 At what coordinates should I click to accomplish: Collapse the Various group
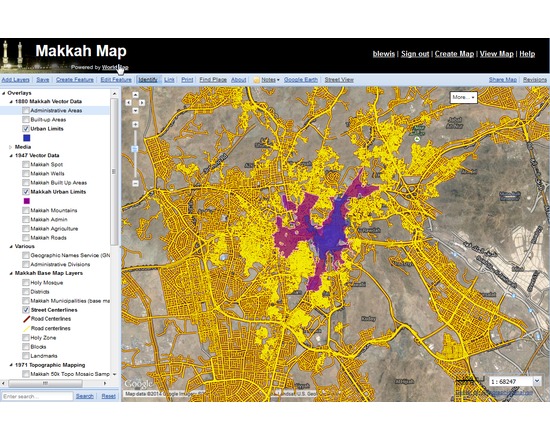tap(11, 247)
